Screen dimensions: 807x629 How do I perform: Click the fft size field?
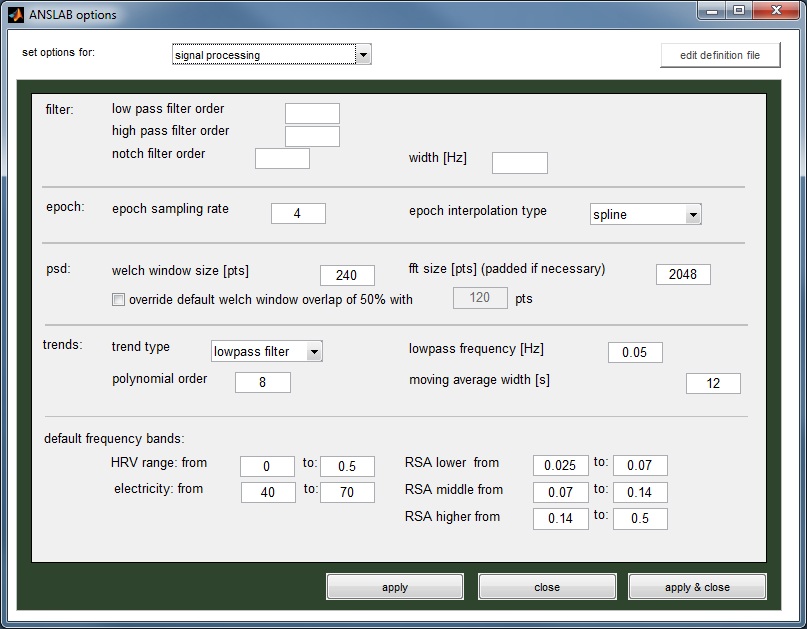point(683,274)
